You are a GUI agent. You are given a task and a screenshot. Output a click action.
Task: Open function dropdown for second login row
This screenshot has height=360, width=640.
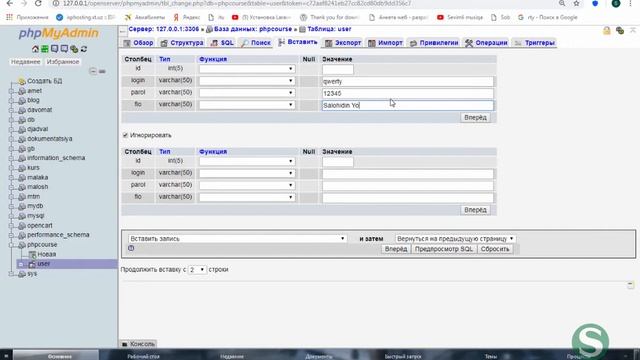(x=247, y=173)
